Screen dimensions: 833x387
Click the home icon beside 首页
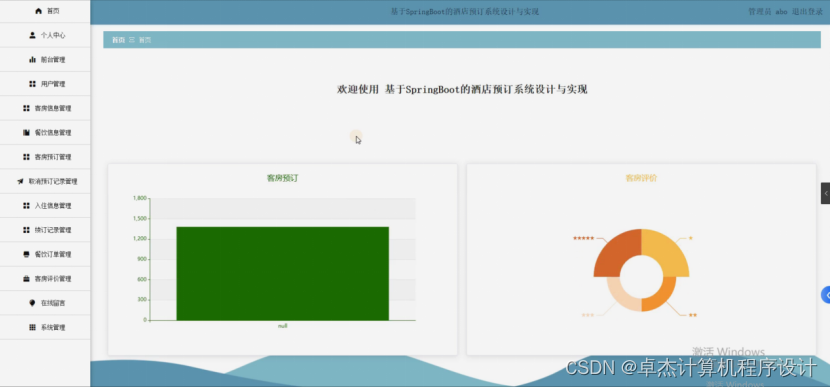click(38, 11)
